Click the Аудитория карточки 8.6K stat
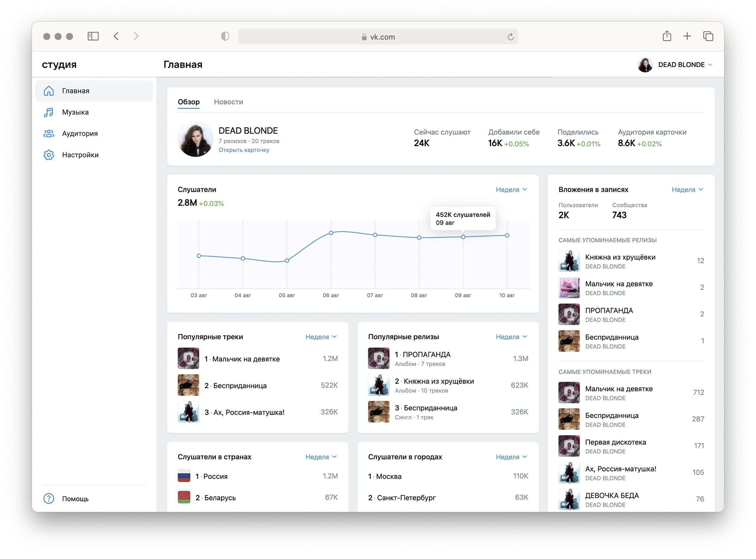756x559 pixels. coord(652,138)
